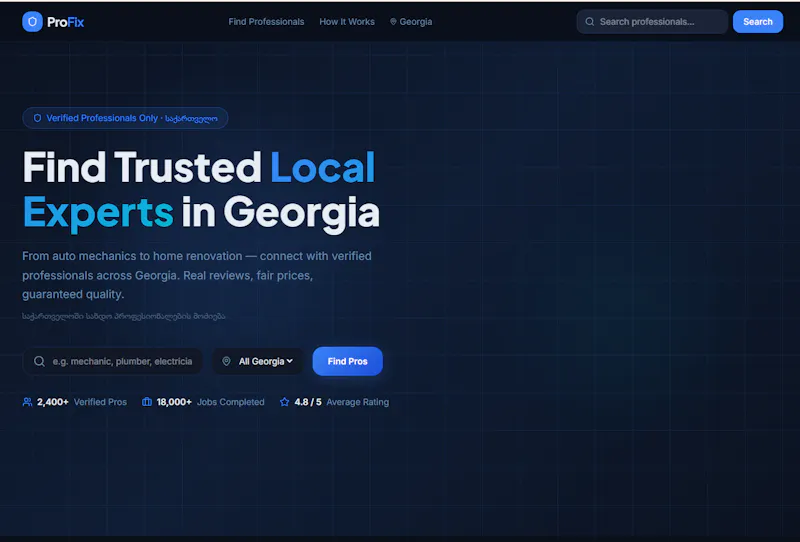Click the From auto mechanics description paragraph

(x=197, y=275)
